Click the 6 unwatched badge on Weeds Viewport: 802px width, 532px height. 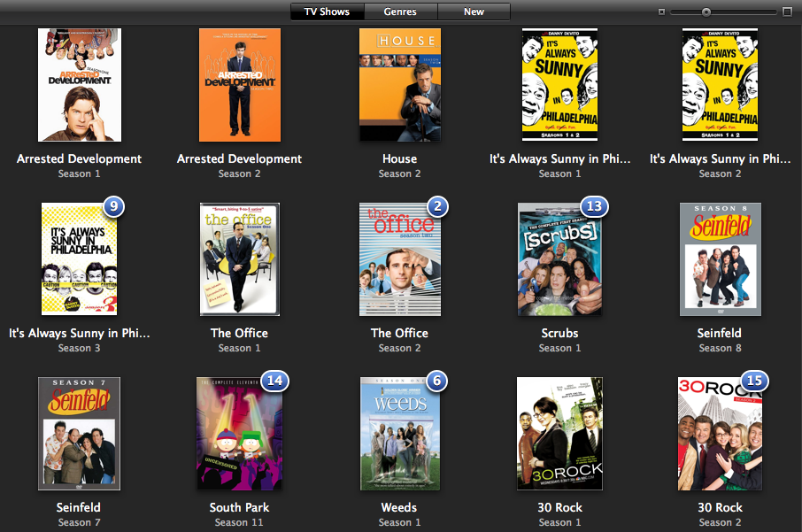tap(437, 382)
